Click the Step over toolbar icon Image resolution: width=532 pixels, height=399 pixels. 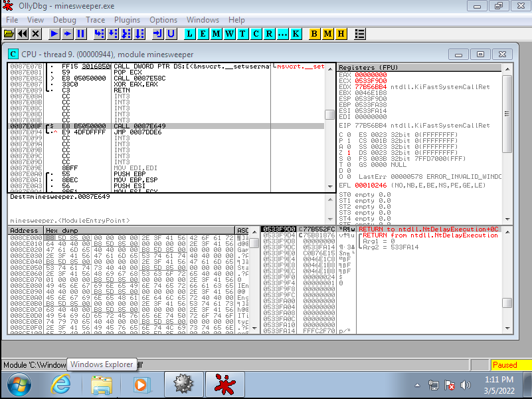[x=113, y=34]
